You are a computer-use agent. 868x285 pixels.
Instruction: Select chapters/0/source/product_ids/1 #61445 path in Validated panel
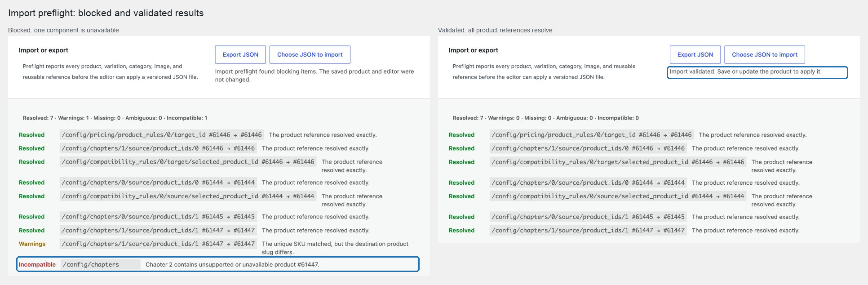coord(588,217)
